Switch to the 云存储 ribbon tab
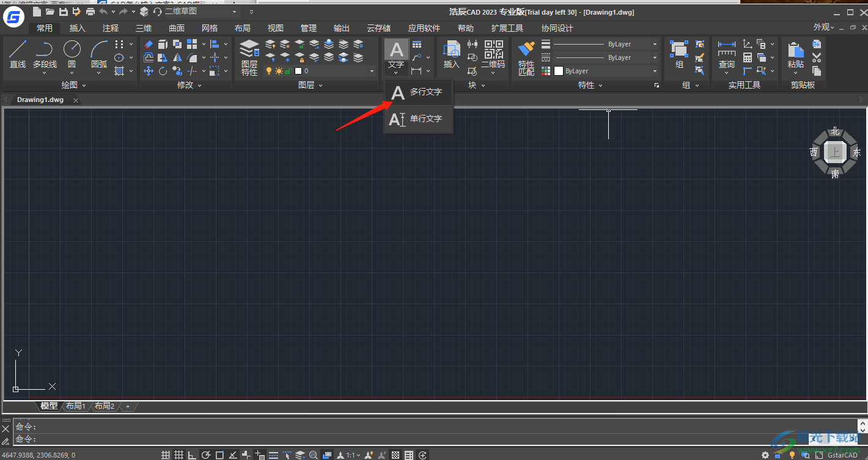868x460 pixels. click(379, 28)
